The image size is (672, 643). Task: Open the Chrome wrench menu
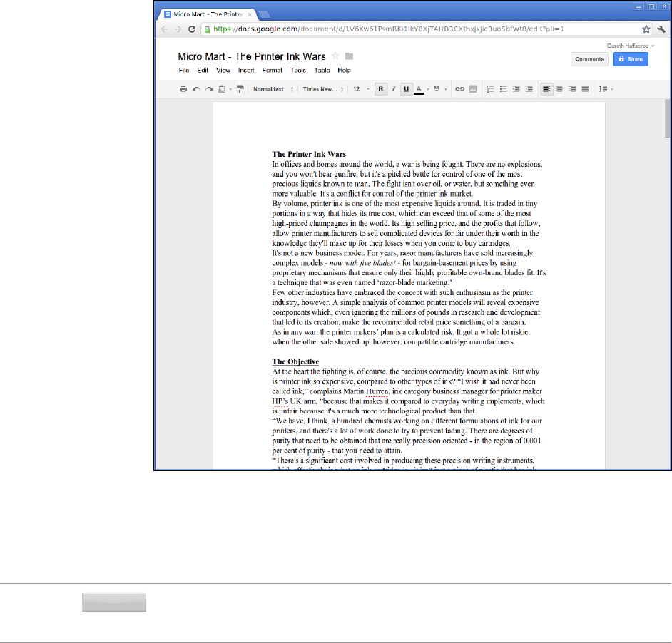(661, 29)
